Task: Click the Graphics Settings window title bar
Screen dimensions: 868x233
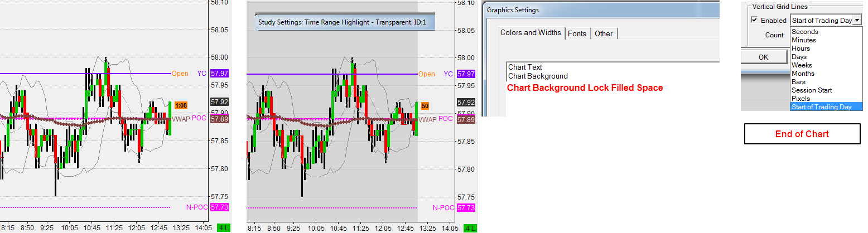Action: 601,10
